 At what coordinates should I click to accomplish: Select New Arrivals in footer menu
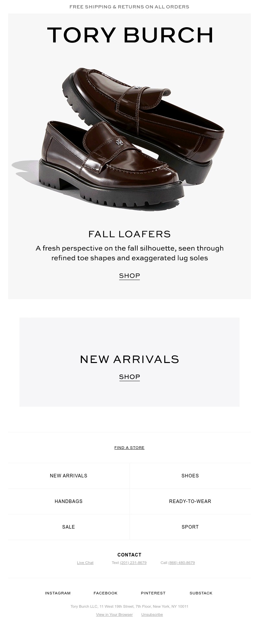69,476
